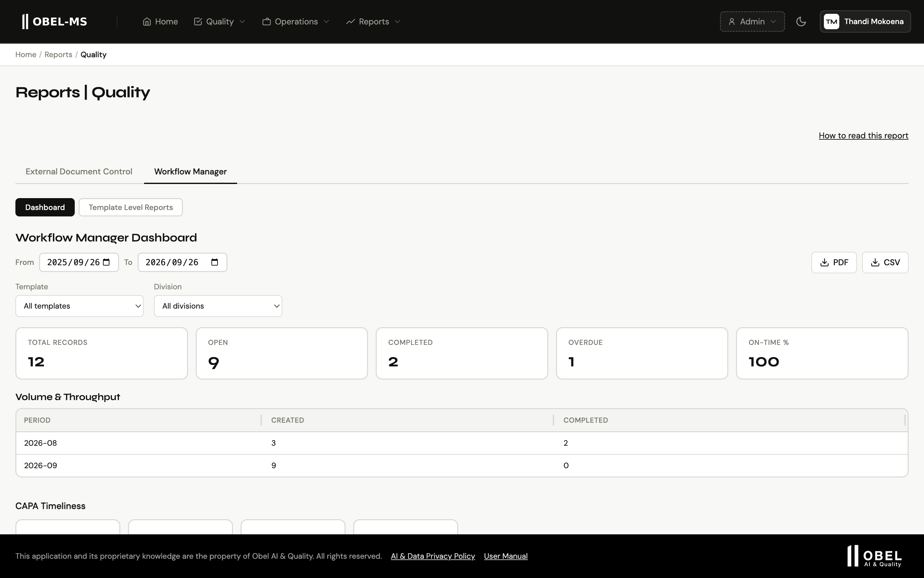
Task: Click the From date input field
Action: pyautogui.click(x=79, y=262)
